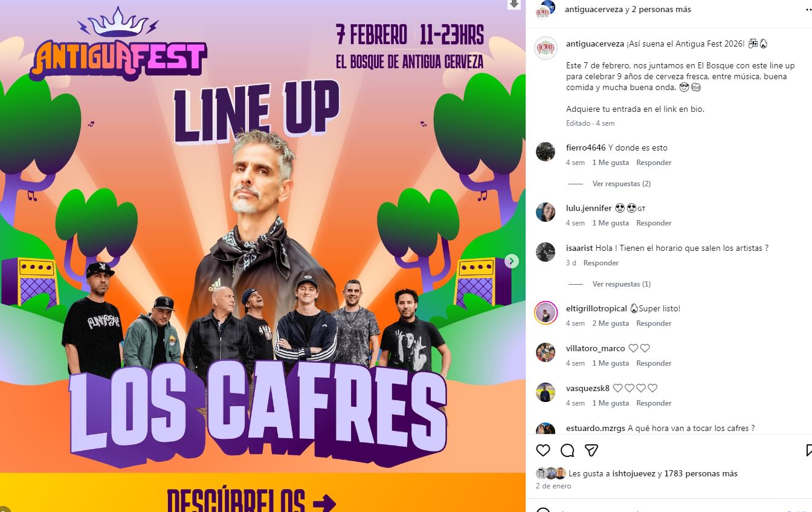This screenshot has height=512, width=812.
Task: Share the post via paper plane icon
Action: [x=591, y=450]
